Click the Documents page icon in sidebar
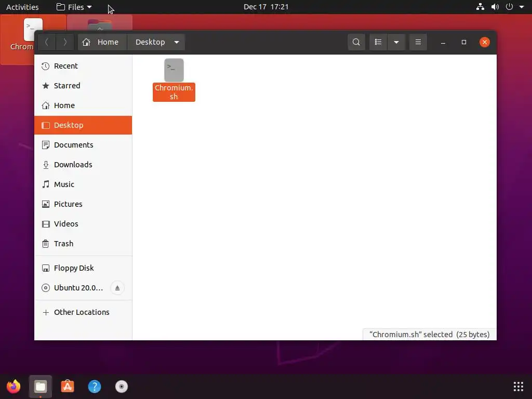 coord(46,145)
